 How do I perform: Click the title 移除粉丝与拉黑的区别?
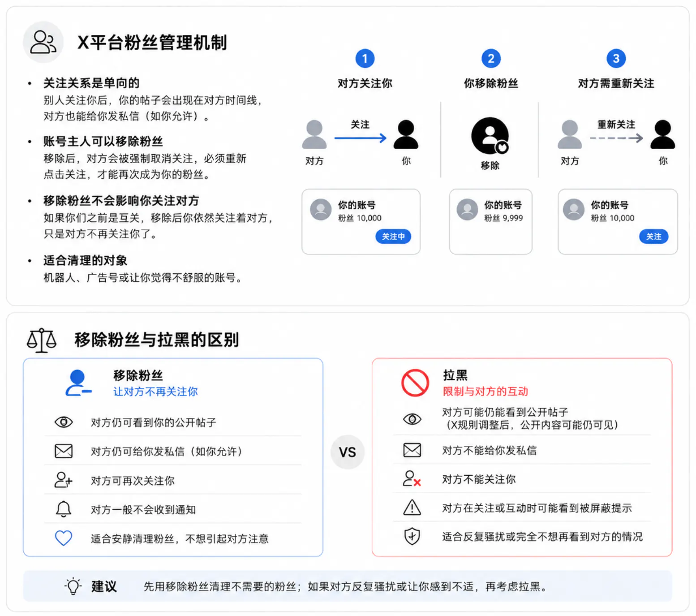(157, 340)
